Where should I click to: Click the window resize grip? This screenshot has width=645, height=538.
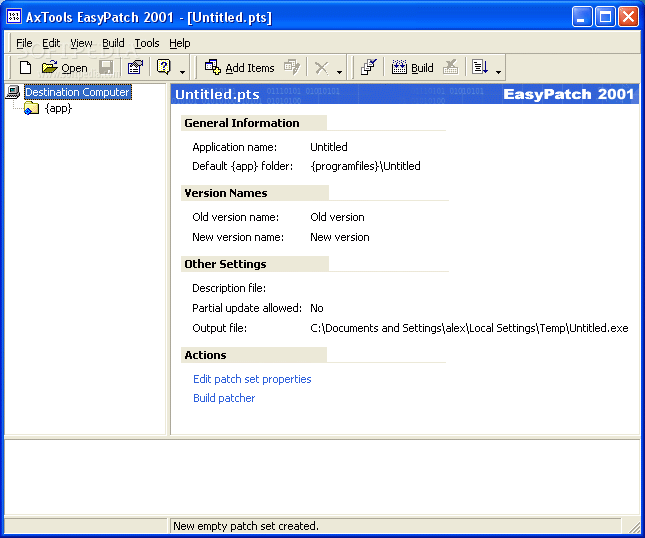[635, 527]
